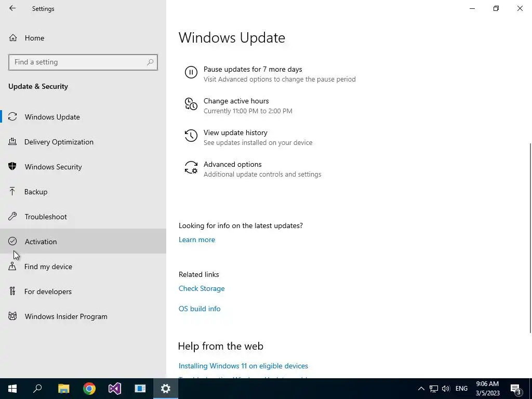Open File Explorer from taskbar
Image resolution: width=532 pixels, height=399 pixels.
pos(63,389)
